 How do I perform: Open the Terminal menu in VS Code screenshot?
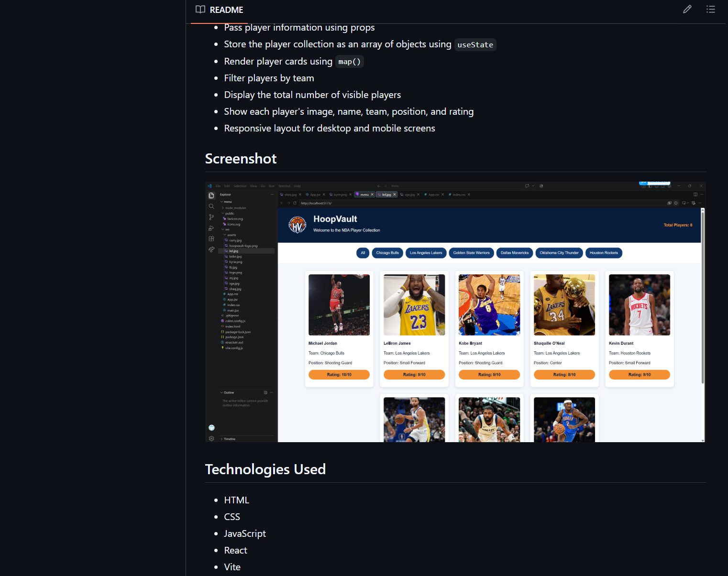[x=285, y=186]
